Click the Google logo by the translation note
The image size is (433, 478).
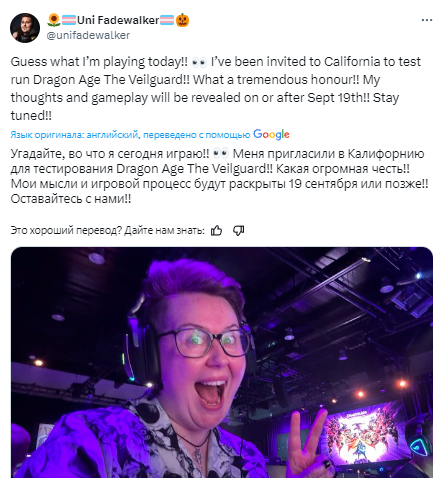coord(271,134)
